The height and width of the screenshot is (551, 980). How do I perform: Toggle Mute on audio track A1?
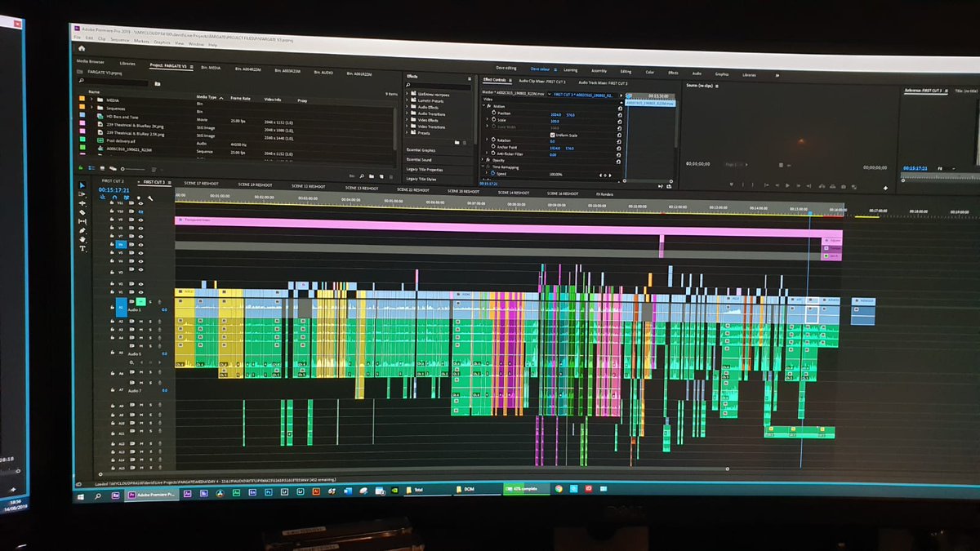point(140,302)
